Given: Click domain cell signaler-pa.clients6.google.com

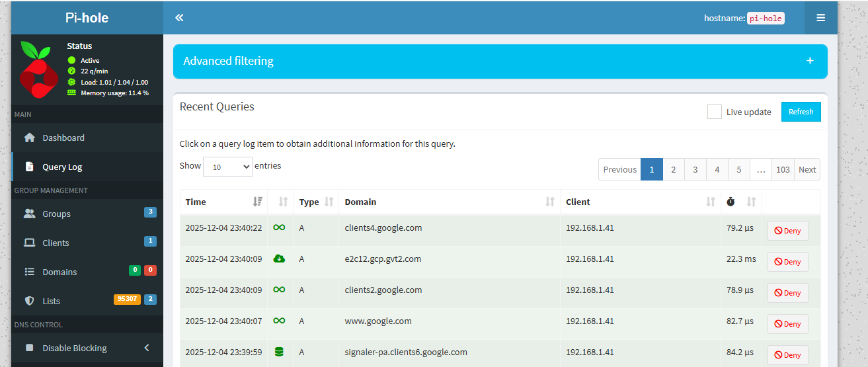Looking at the screenshot, I should (450, 352).
